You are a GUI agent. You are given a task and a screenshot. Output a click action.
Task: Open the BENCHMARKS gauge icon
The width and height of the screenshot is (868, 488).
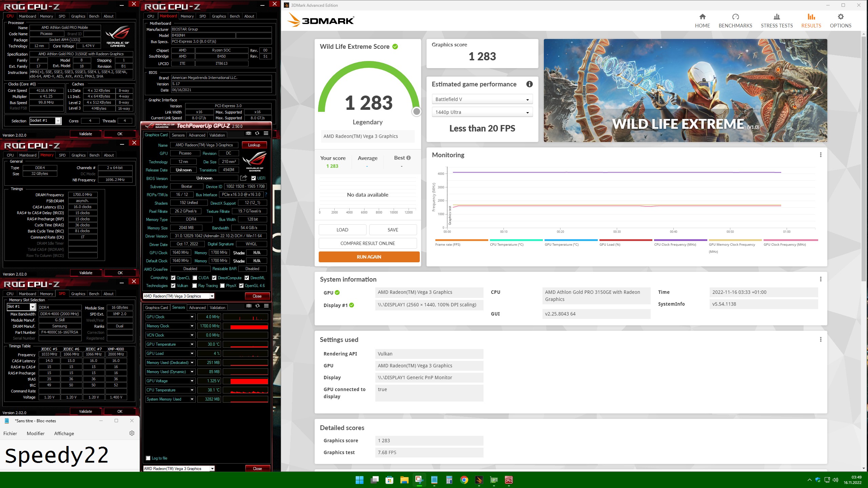coord(735,17)
